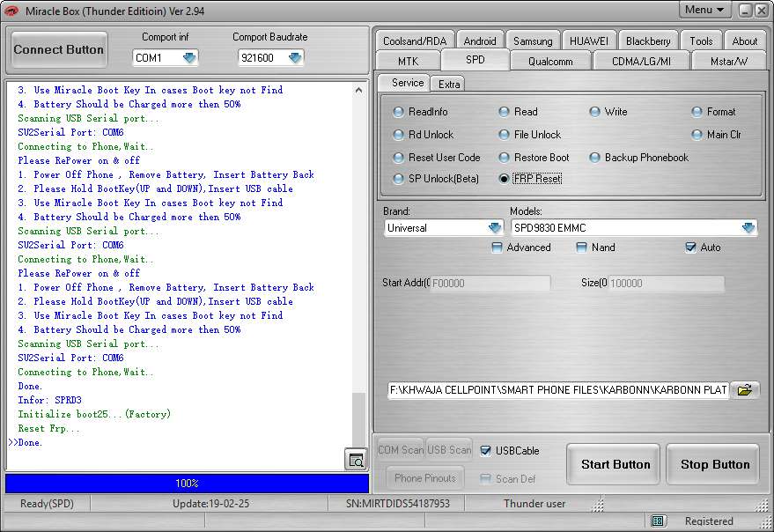Viewport: 774px width, 532px height.
Task: Open the Mstar/W tab
Action: 729,62
